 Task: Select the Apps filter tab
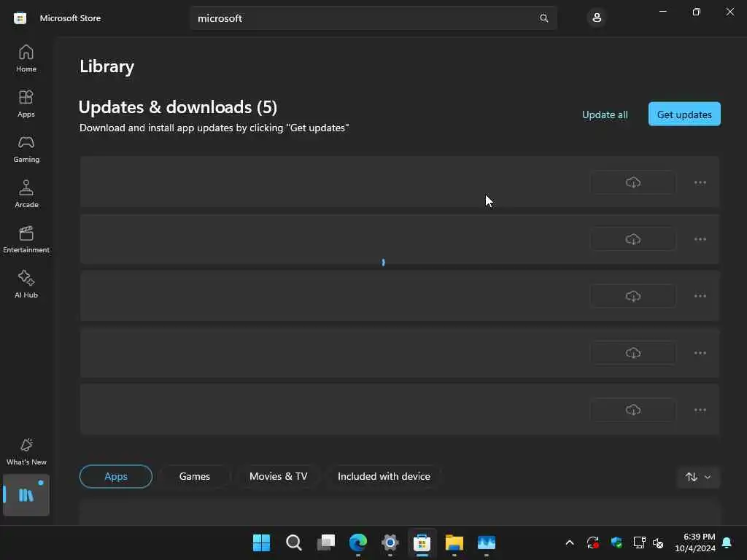[116, 476]
